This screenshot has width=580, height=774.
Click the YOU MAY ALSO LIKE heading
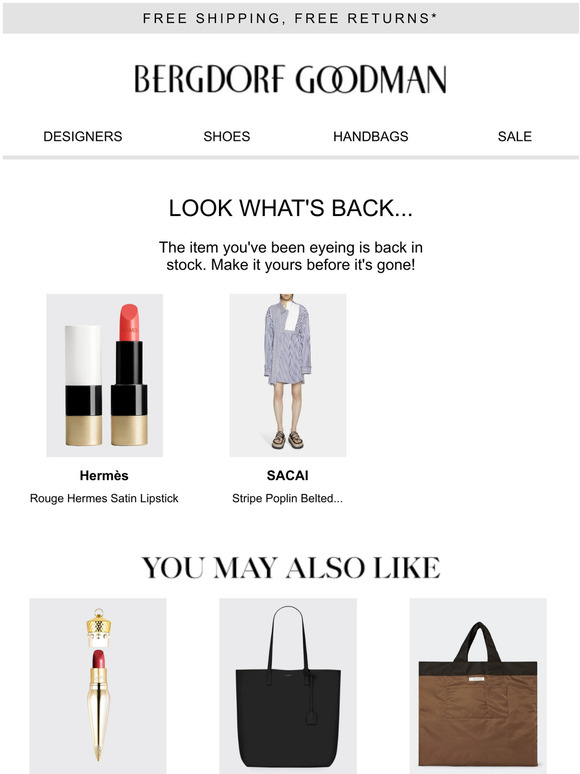click(290, 568)
